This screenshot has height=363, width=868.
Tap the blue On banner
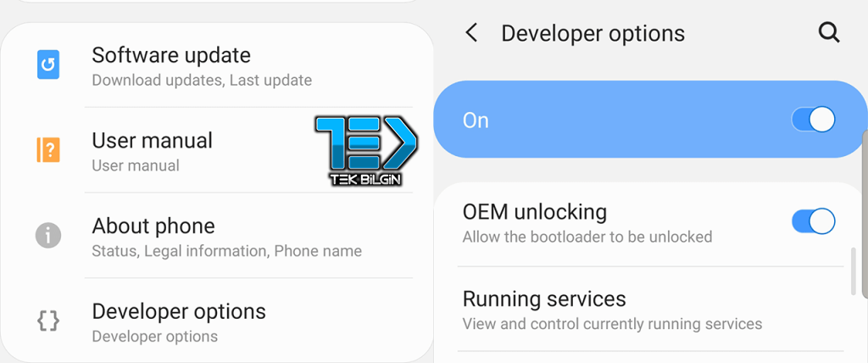tap(650, 120)
